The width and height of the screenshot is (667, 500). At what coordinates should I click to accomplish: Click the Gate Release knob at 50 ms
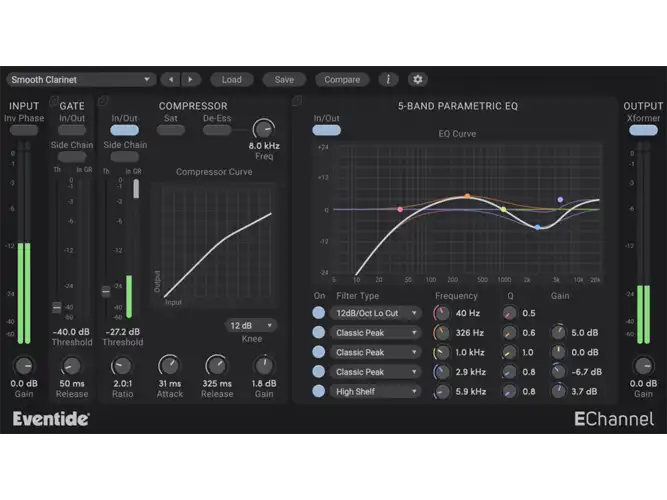click(x=71, y=366)
